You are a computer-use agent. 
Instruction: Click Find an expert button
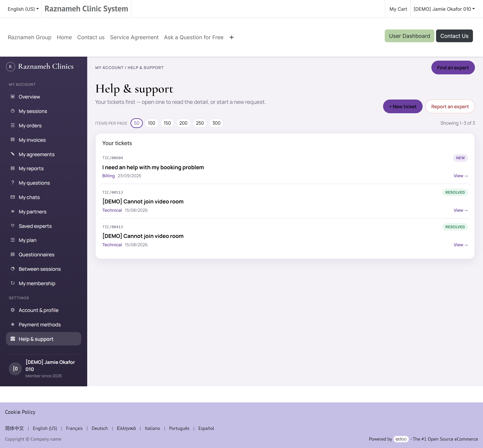453,68
